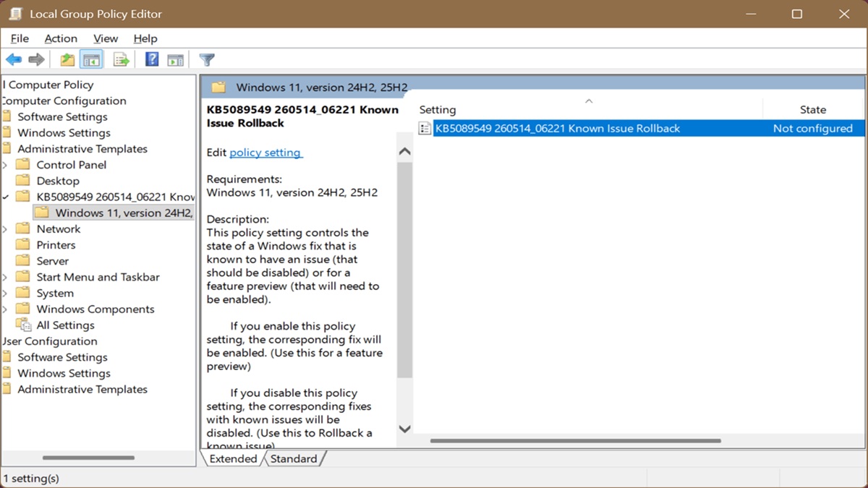Toggle the Show/Hide Console Tree icon
This screenshot has height=488, width=868.
(91, 60)
